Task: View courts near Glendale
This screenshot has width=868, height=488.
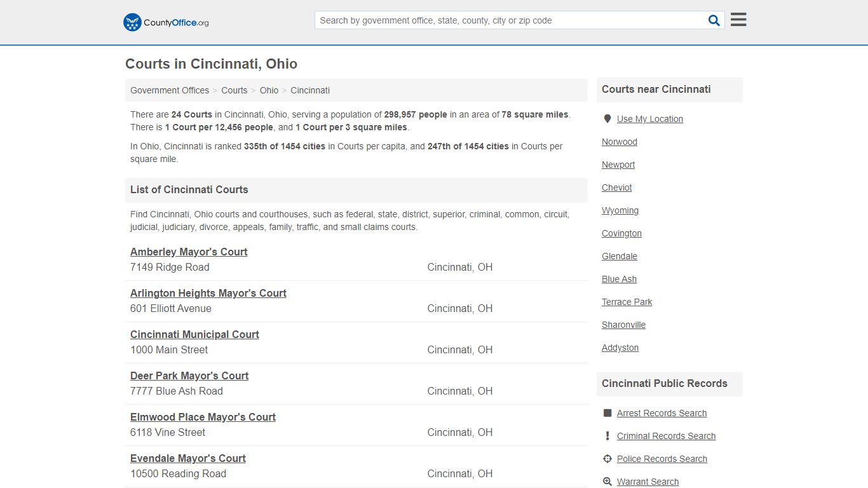Action: tap(620, 256)
